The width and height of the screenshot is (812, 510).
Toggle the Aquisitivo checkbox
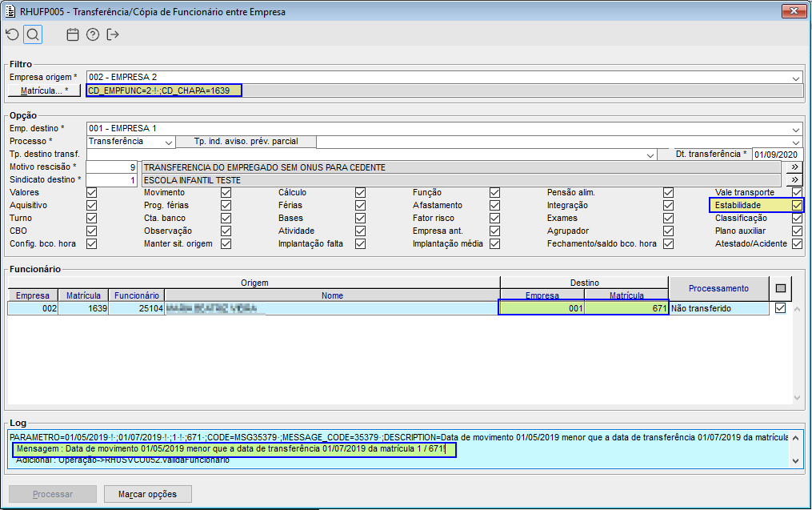click(92, 205)
